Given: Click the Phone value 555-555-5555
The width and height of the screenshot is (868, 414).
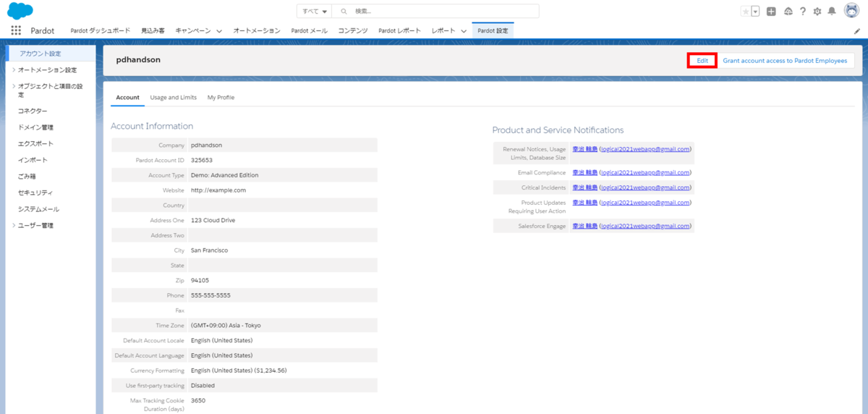Looking at the screenshot, I should click(211, 295).
